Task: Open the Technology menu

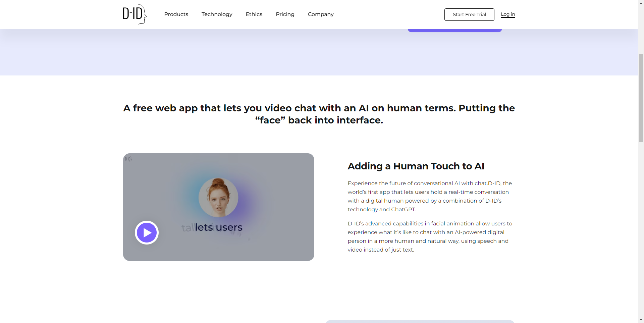Action: [x=217, y=14]
